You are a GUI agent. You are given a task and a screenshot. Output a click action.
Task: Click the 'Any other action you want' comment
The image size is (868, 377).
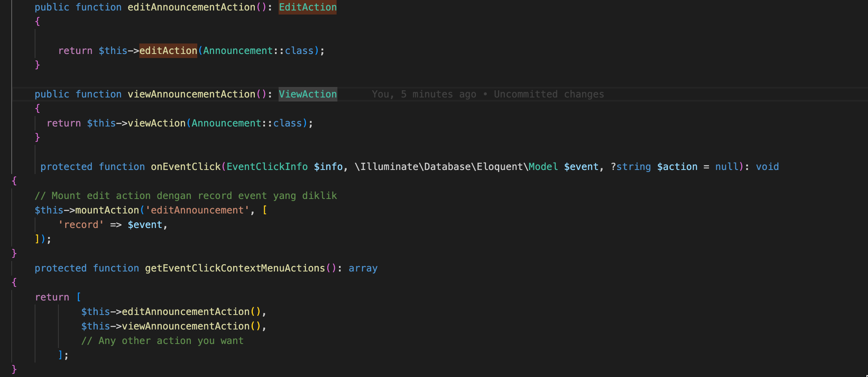click(162, 341)
